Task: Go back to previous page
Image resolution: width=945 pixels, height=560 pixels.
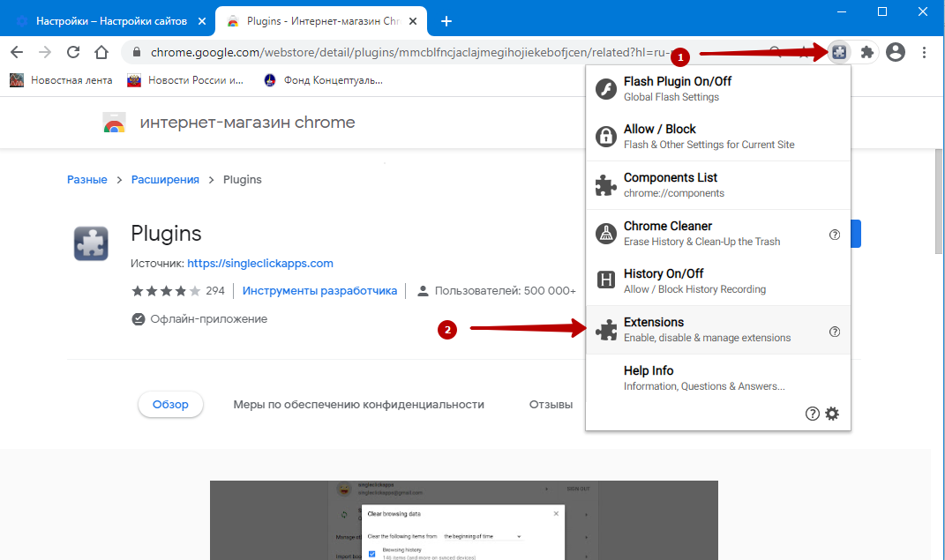Action: (x=18, y=53)
